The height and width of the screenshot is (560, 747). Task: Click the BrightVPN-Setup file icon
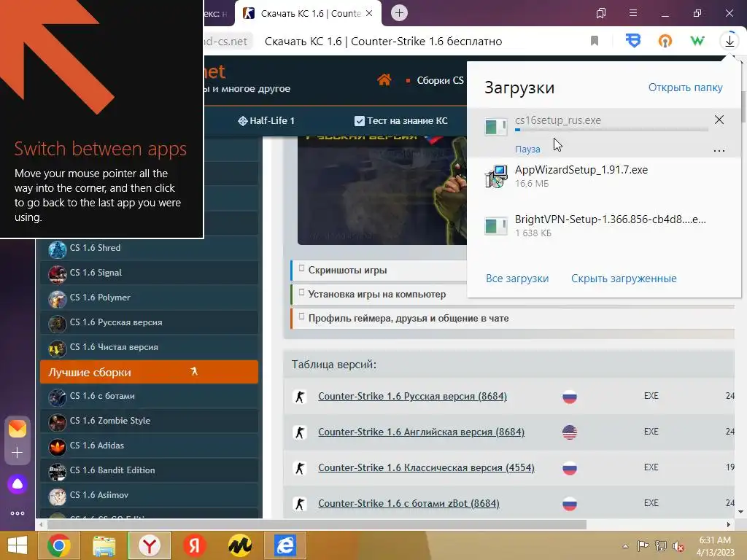[x=496, y=226]
